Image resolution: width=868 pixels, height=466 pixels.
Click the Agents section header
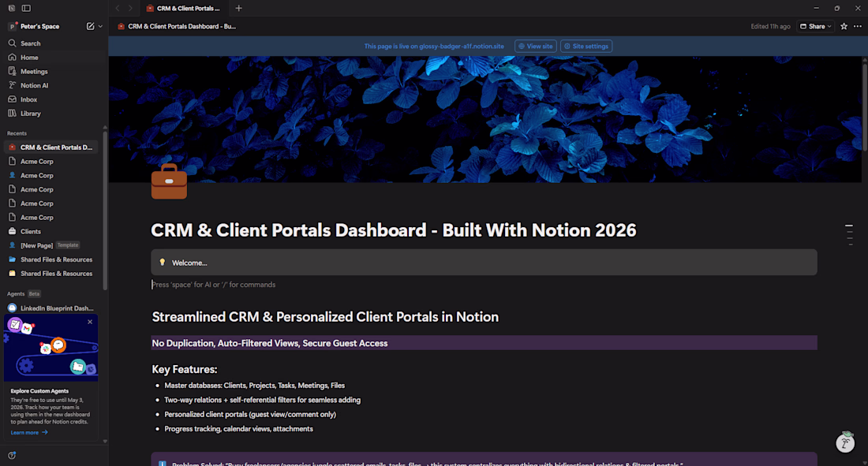click(x=16, y=294)
